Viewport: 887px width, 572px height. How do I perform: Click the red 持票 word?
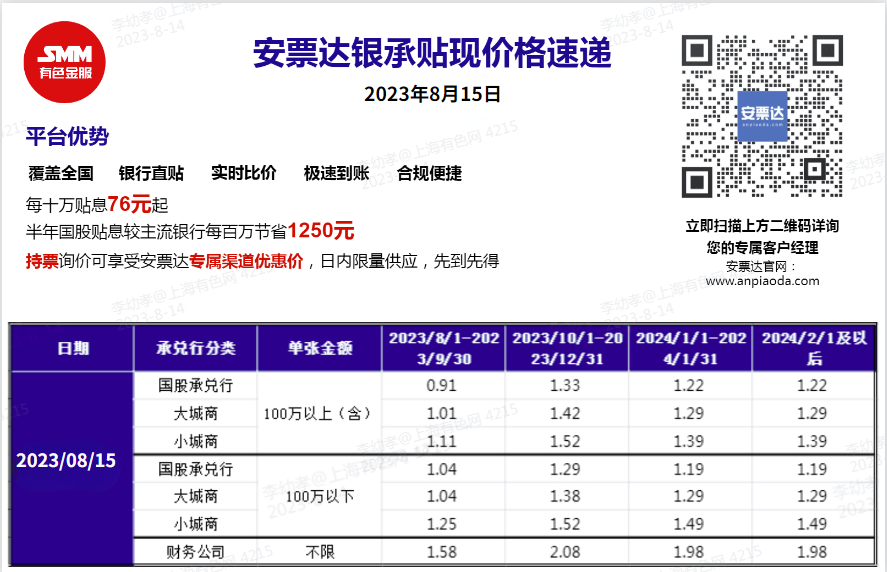(42, 261)
